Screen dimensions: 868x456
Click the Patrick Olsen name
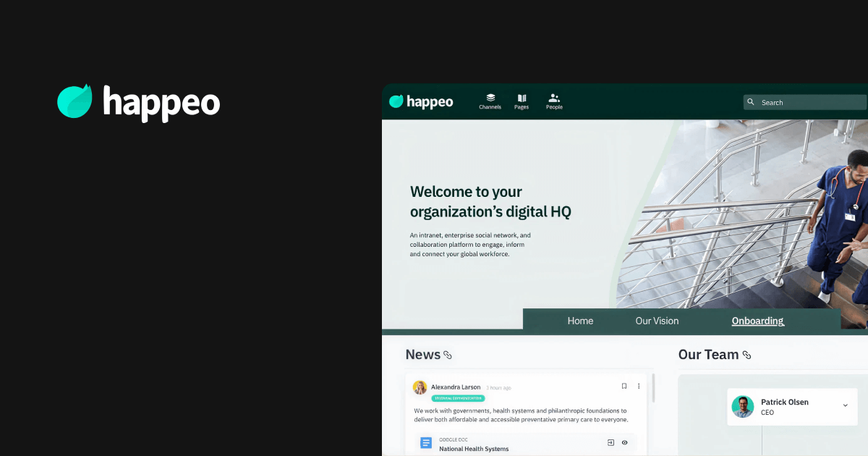pyautogui.click(x=785, y=402)
